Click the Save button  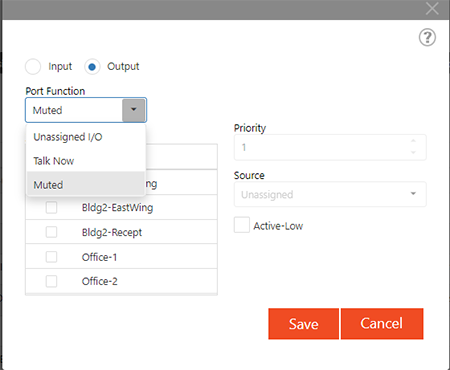coord(303,324)
